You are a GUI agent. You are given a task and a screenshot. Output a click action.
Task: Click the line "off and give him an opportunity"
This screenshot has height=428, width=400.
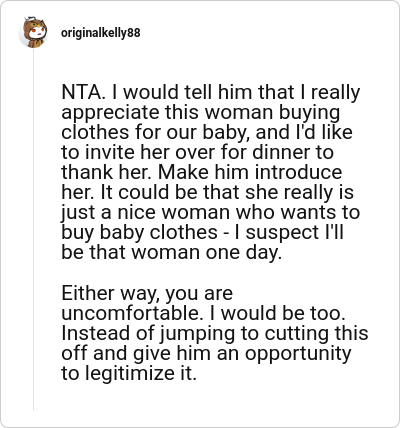tap(206, 353)
